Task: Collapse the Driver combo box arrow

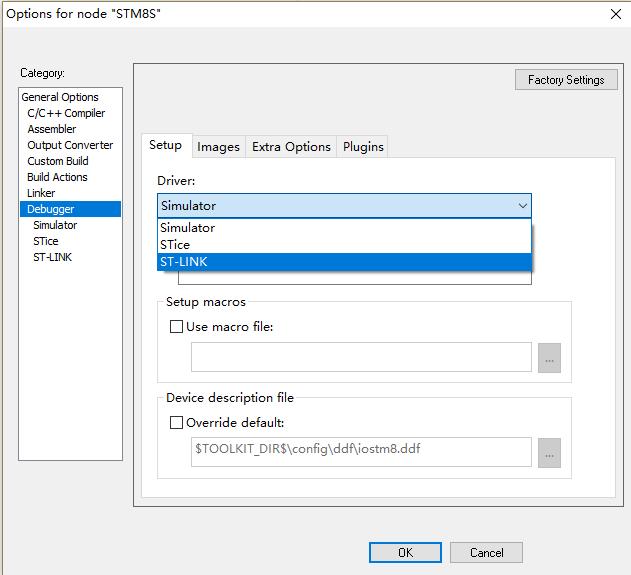Action: [522, 206]
